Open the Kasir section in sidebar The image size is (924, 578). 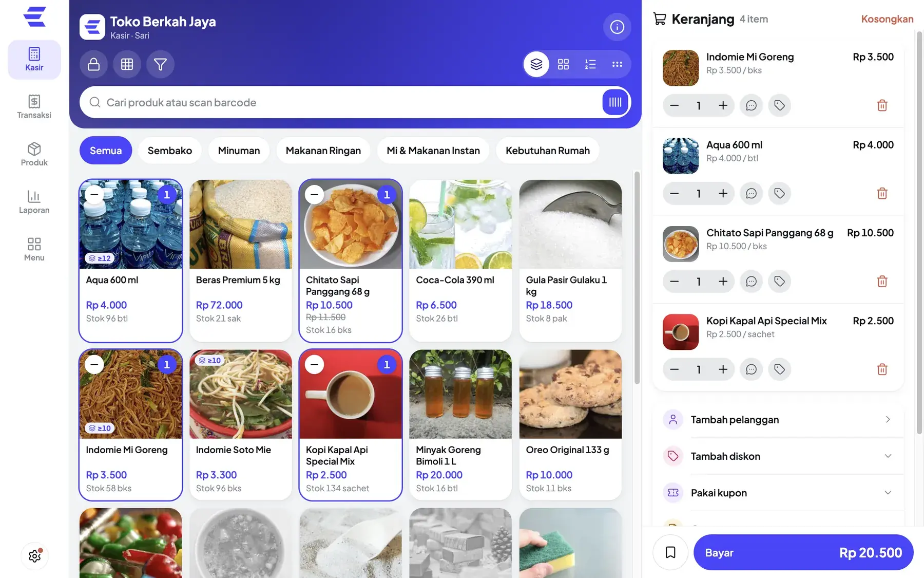point(34,60)
